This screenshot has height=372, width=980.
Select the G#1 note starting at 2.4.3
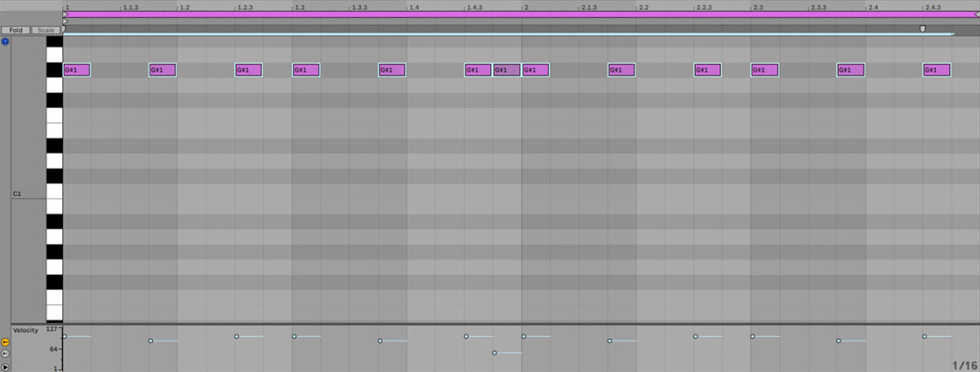click(937, 70)
